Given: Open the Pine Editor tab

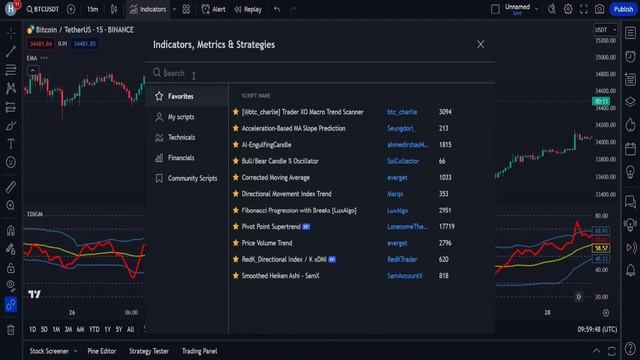Looking at the screenshot, I should click(x=102, y=351).
